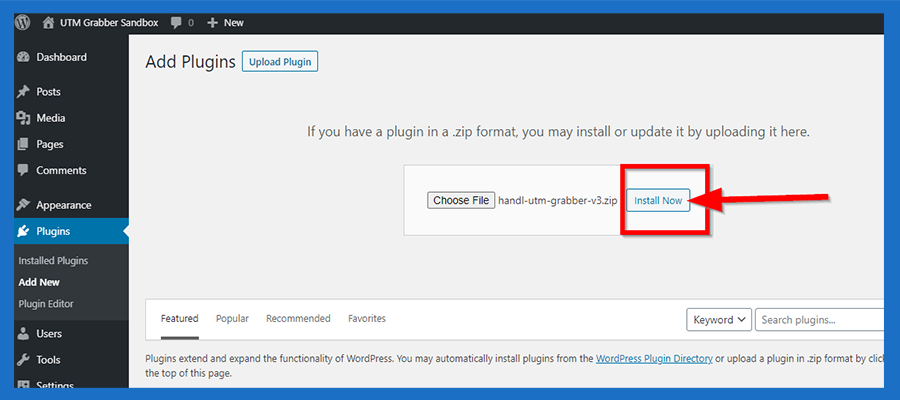Click the Install Now button

(x=658, y=201)
